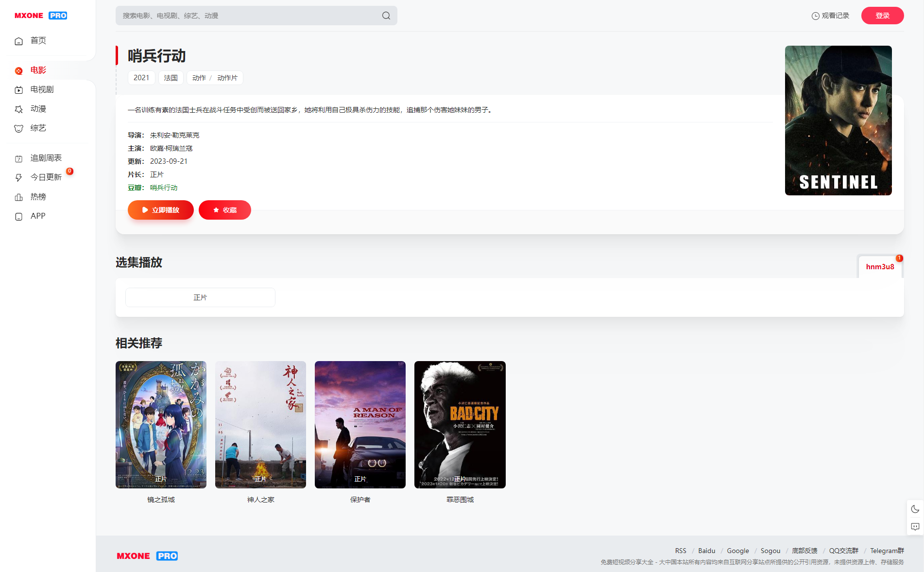Click the search magnifier icon
The image size is (924, 572).
(x=386, y=16)
